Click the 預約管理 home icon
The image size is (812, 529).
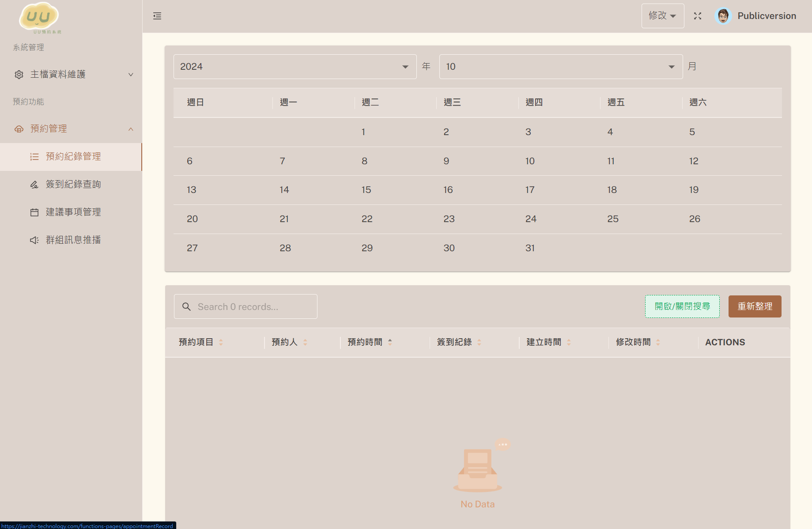(19, 128)
